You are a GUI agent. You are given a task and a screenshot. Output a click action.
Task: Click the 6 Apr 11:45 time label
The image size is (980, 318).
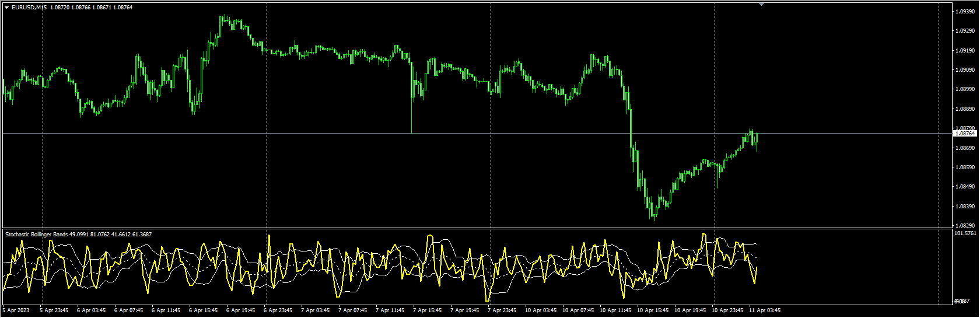point(166,310)
